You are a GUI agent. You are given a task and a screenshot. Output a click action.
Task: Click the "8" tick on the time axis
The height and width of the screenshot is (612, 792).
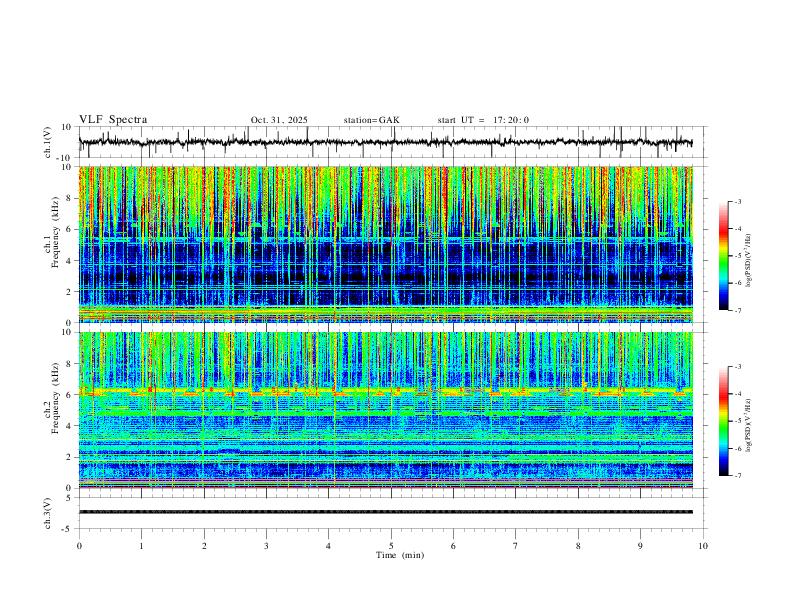coord(578,546)
